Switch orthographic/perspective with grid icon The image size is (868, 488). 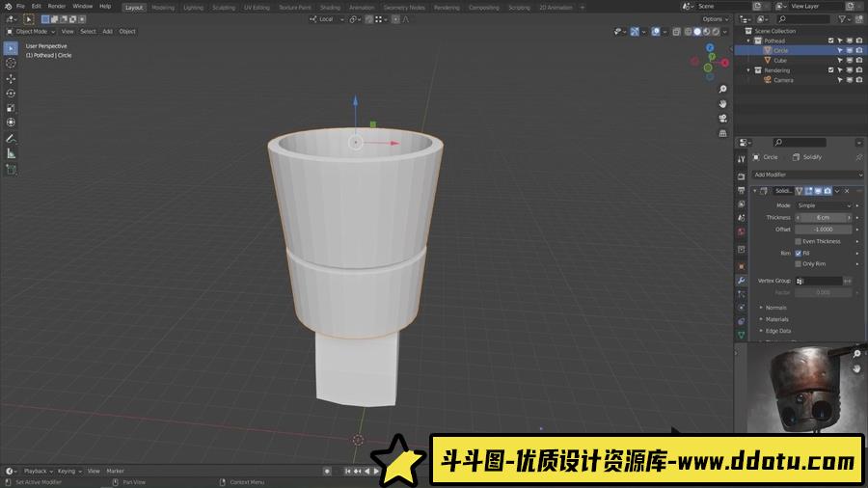pos(722,133)
